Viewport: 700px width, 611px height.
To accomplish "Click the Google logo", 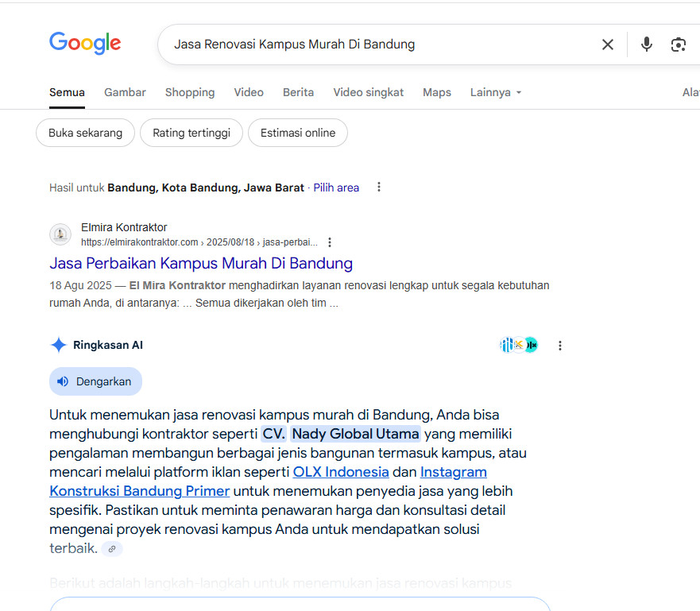I will [85, 43].
